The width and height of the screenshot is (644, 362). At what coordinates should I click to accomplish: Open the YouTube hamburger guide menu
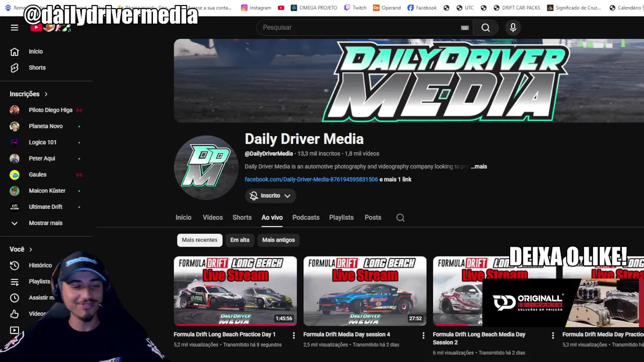[x=15, y=28]
